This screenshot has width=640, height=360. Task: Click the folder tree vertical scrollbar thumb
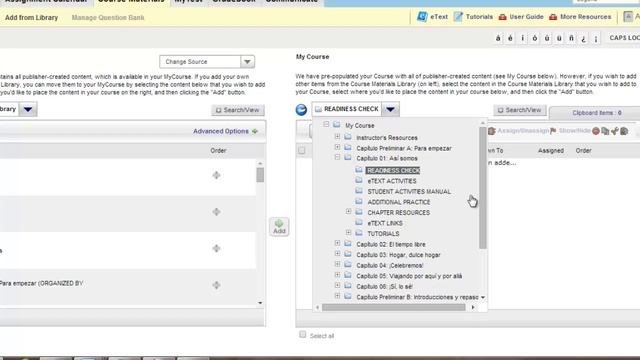(x=483, y=187)
